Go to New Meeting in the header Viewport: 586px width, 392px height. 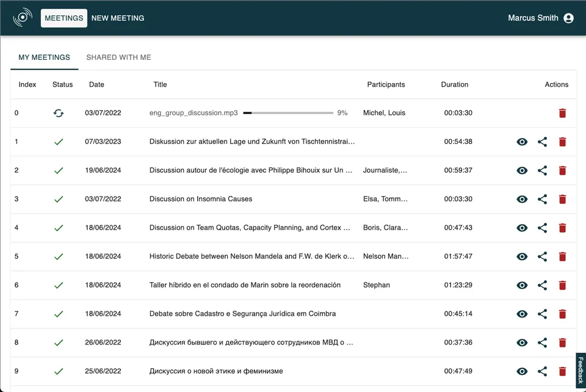[118, 18]
